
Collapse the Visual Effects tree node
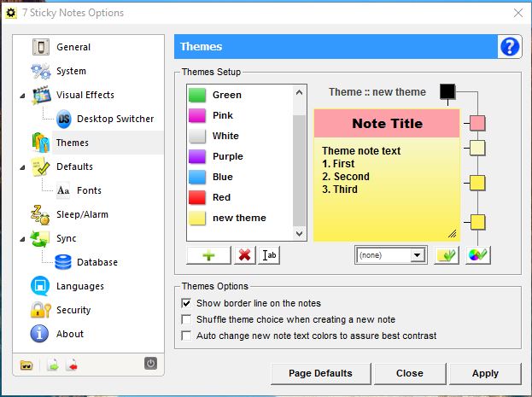pyautogui.click(x=22, y=96)
